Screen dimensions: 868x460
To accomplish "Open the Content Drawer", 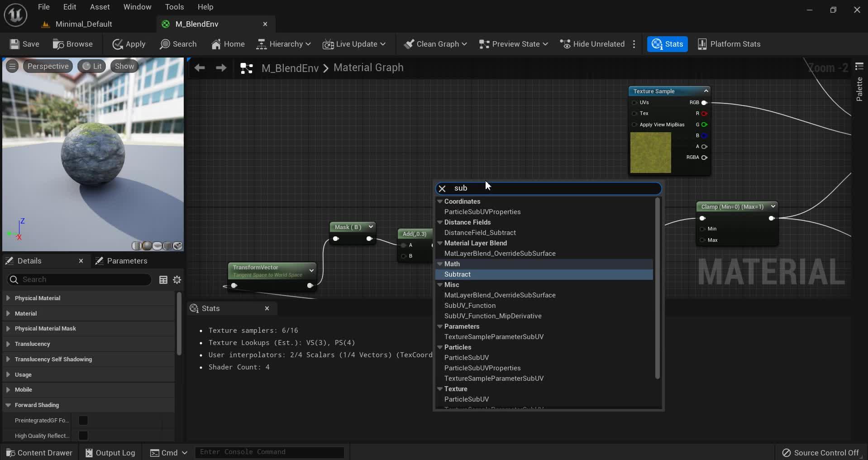I will [x=39, y=453].
